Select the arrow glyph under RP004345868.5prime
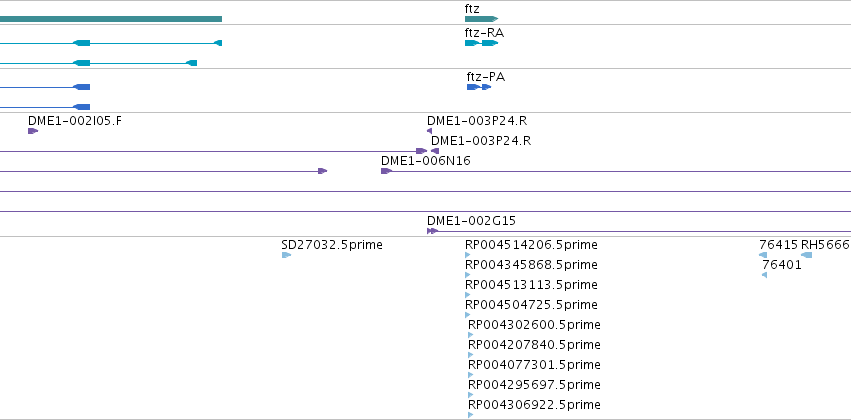Image resolution: width=851 pixels, height=420 pixels. (x=468, y=275)
